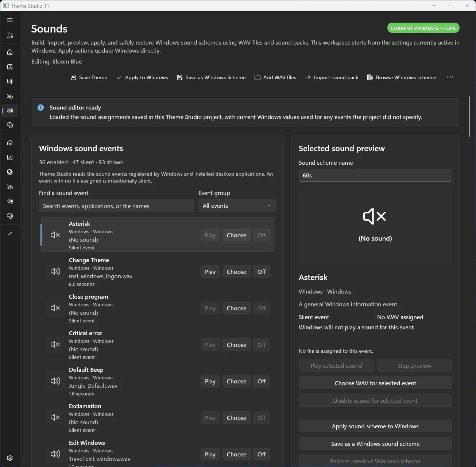Image resolution: width=476 pixels, height=467 pixels.
Task: Turn Off the Exit Windows sound
Action: click(262, 454)
